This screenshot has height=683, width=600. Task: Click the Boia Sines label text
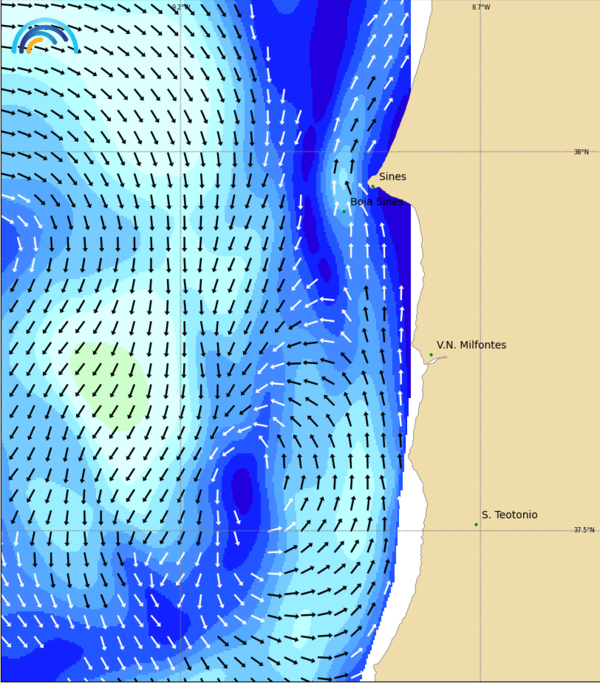tap(377, 201)
